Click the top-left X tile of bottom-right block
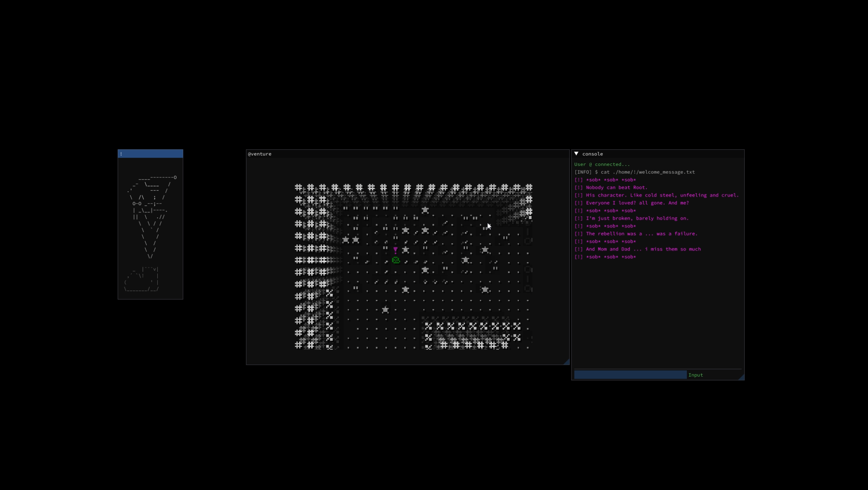This screenshot has height=490, width=868. pos(428,326)
